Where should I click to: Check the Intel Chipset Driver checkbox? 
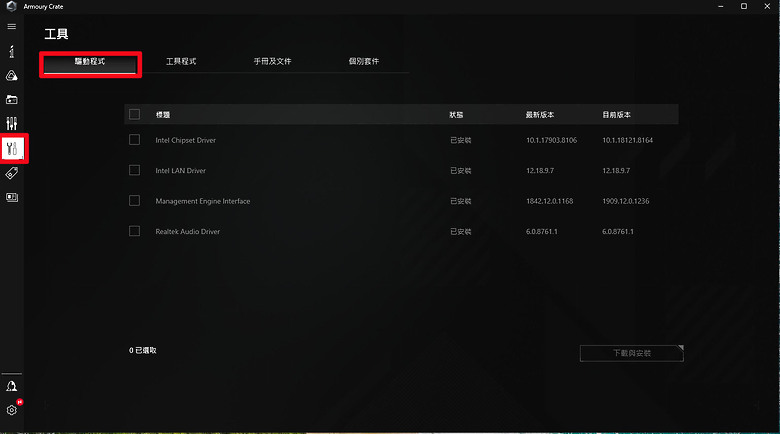pos(134,140)
